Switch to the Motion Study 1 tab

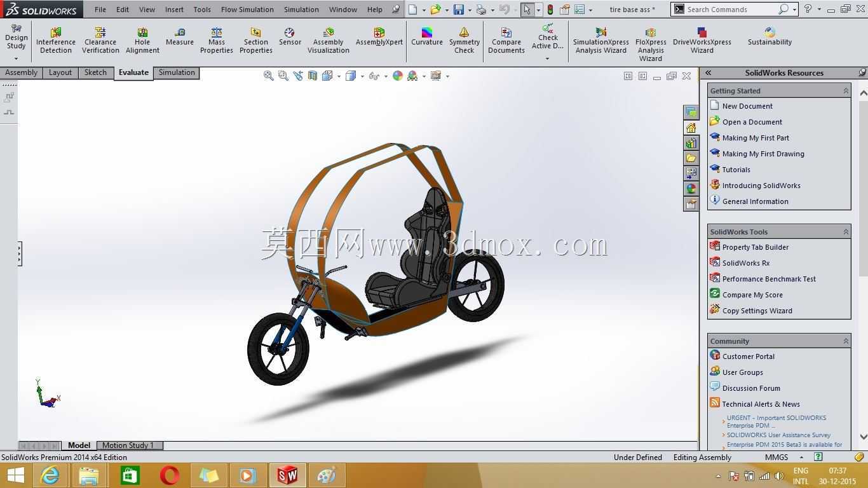pos(128,445)
